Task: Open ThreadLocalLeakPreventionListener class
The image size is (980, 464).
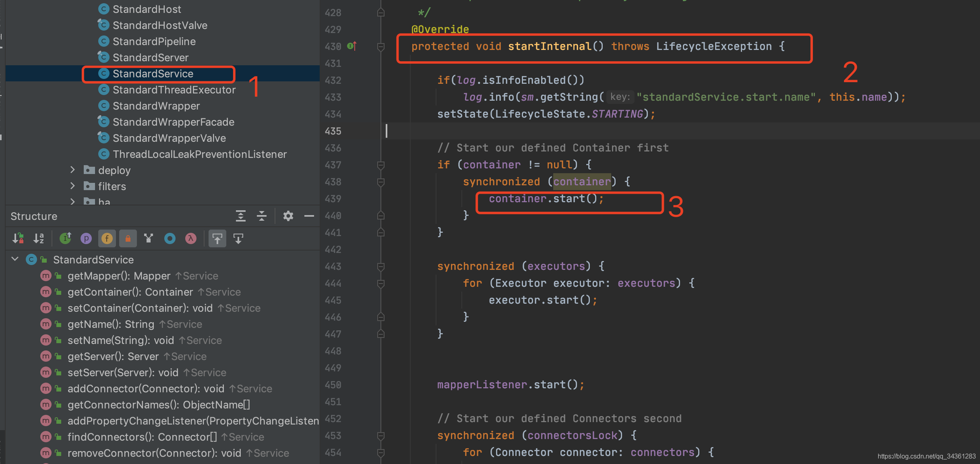Action: coord(200,154)
